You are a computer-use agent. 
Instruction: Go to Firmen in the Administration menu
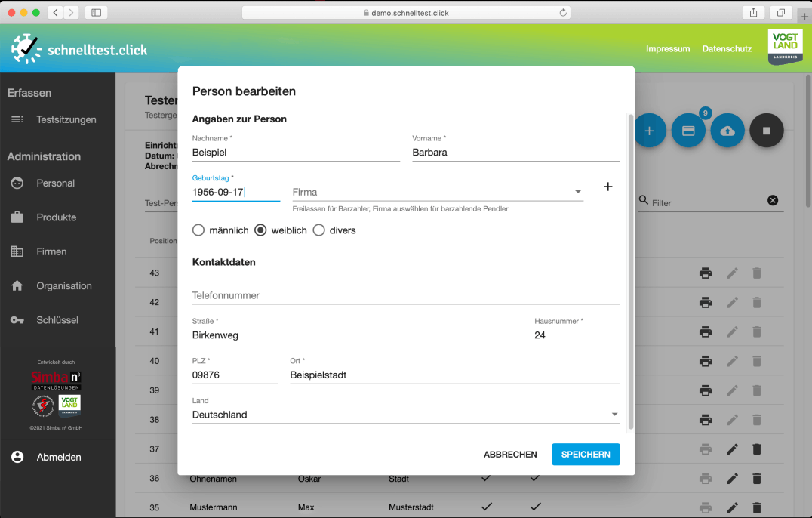click(51, 251)
